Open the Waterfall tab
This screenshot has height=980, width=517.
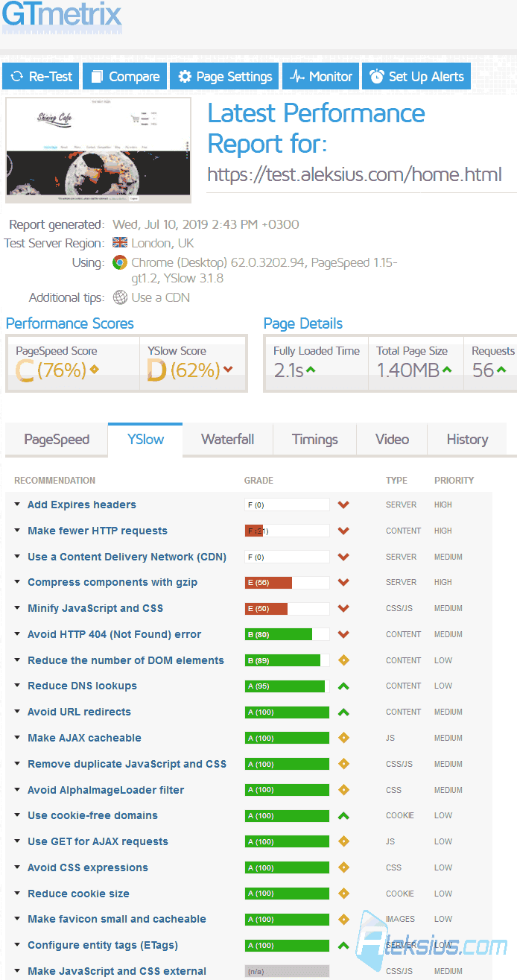click(x=227, y=439)
